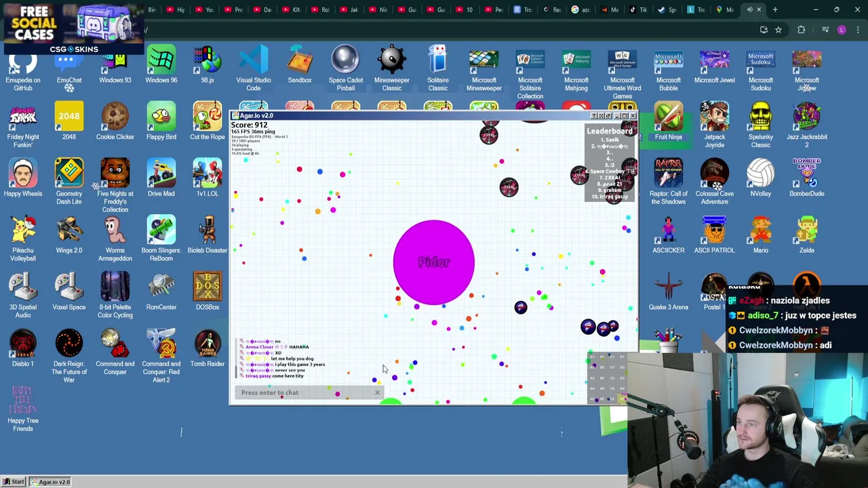Click the magenta Pidor player cell
Screen dimensions: 868x488
tap(434, 262)
